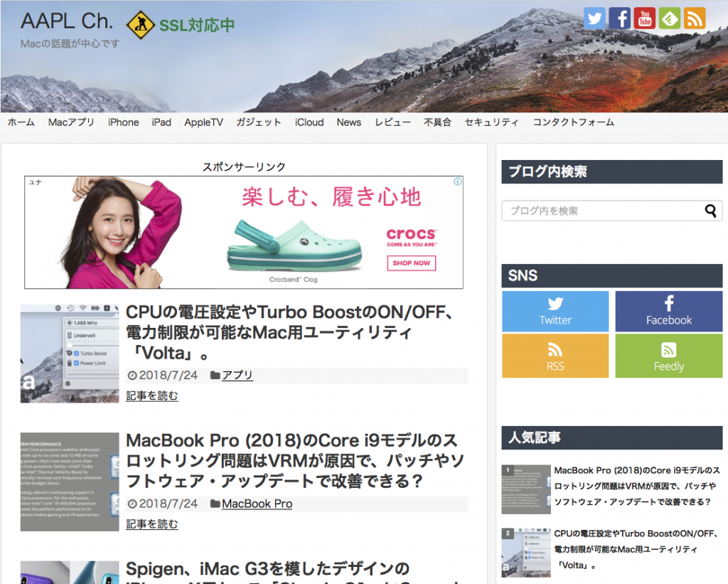Click the Facebook button in the SNS sidebar

(x=668, y=312)
